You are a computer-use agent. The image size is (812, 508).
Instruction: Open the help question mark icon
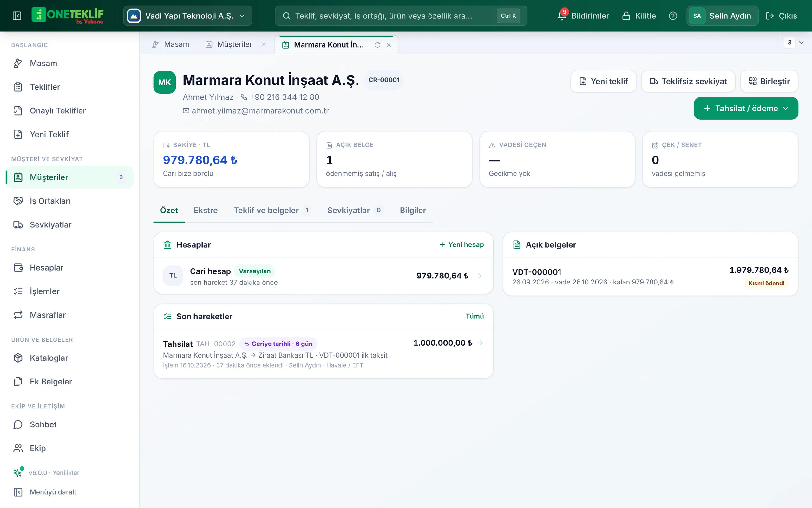[x=673, y=16]
